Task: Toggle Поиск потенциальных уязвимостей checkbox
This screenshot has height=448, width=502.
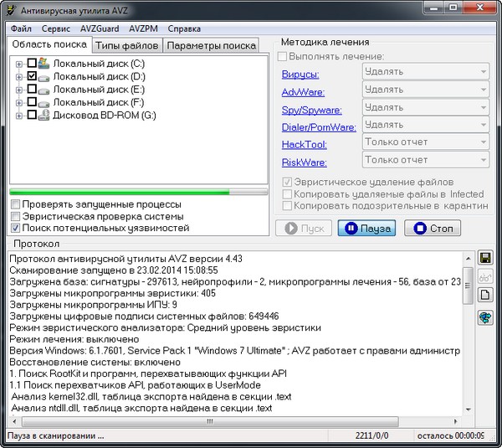Action: [16, 228]
